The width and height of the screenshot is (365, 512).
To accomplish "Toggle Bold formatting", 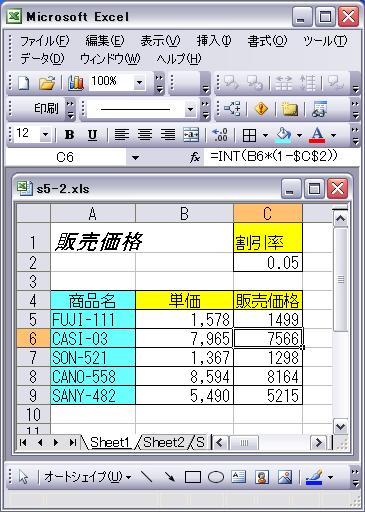I will (69, 135).
